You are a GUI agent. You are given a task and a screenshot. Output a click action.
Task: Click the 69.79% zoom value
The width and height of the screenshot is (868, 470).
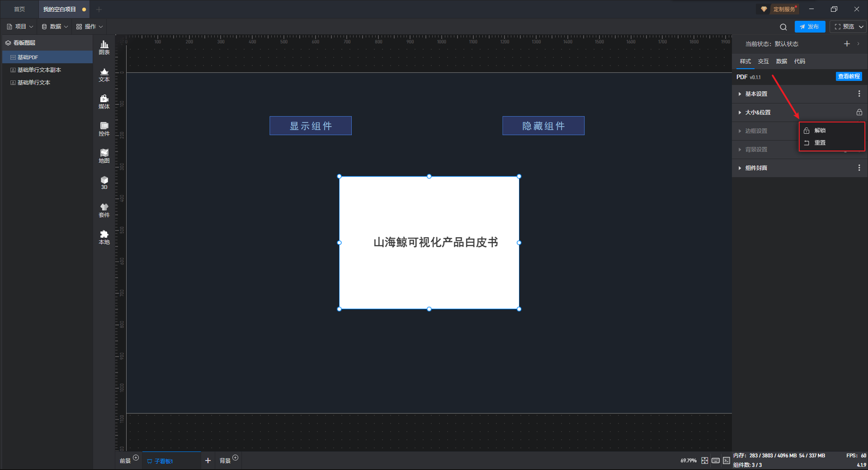(x=689, y=461)
